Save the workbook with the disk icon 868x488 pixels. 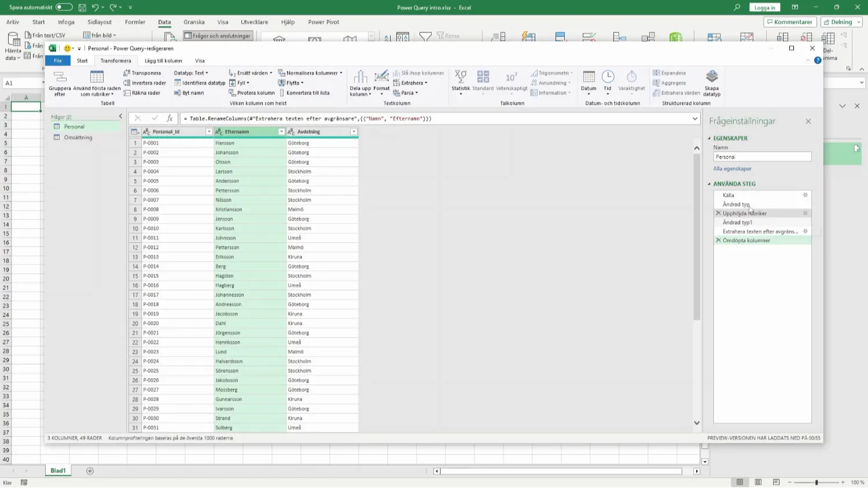(82, 8)
